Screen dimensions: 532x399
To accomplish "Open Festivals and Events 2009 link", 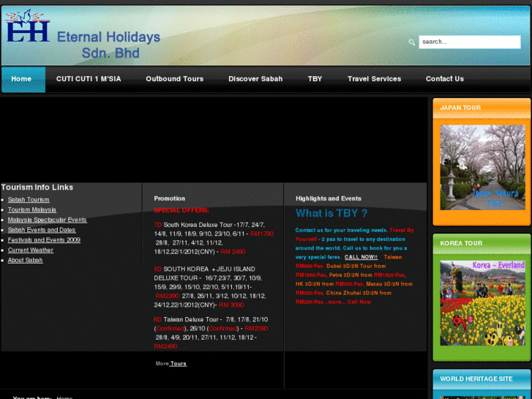I will (x=44, y=240).
